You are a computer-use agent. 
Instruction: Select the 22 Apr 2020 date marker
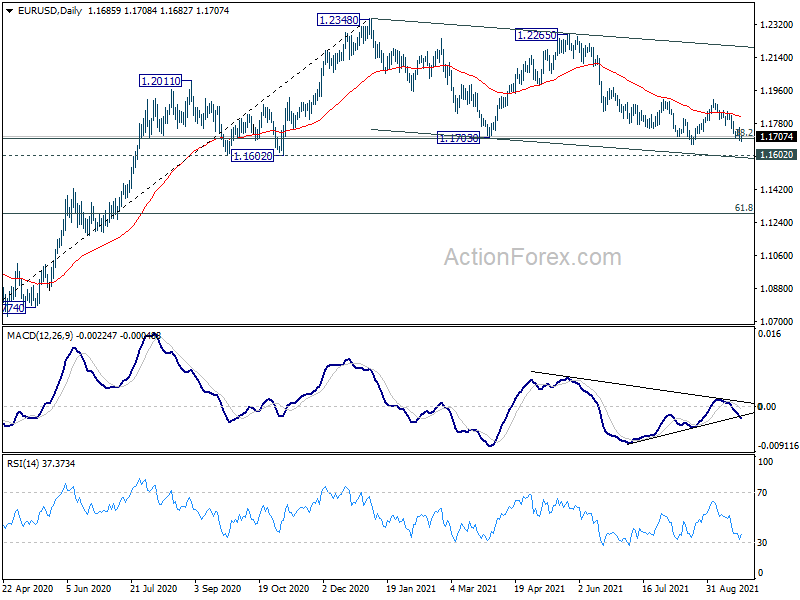tap(28, 589)
